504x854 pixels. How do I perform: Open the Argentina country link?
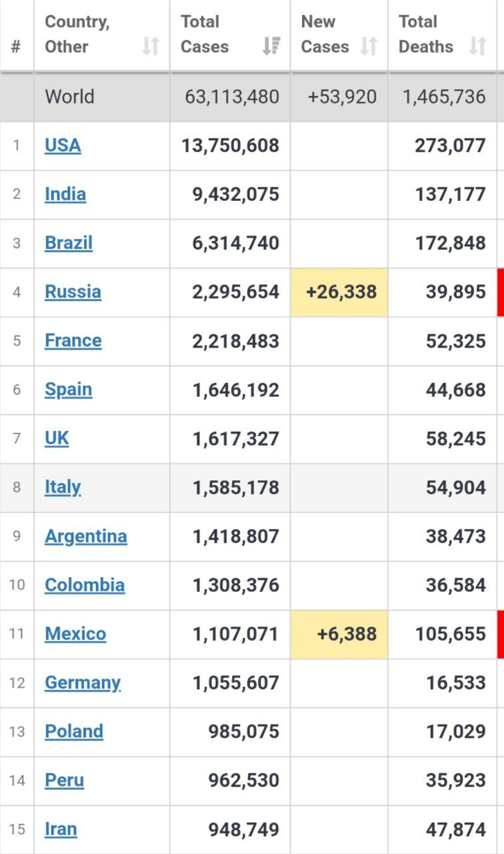click(85, 536)
